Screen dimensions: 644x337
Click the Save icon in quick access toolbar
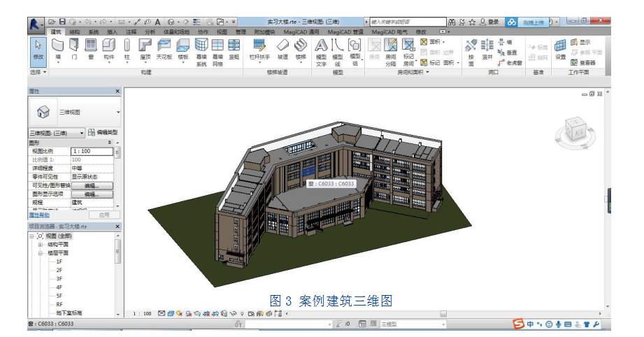pyautogui.click(x=62, y=22)
